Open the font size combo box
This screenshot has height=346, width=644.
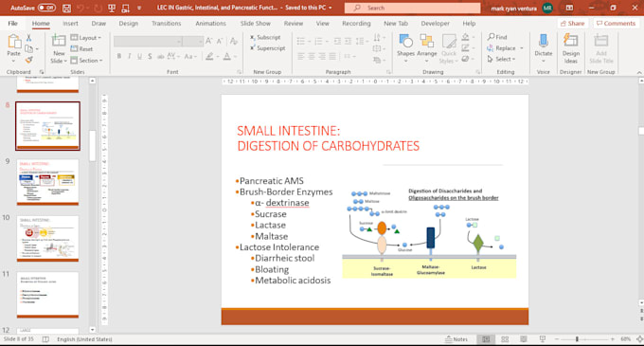tap(193, 41)
